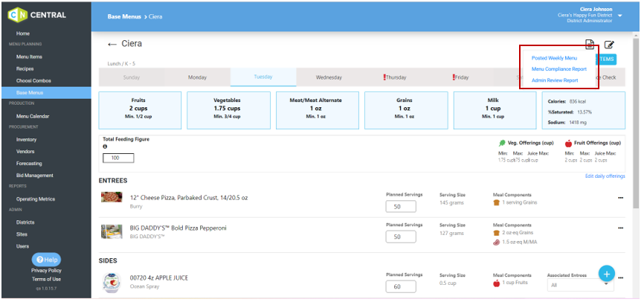This screenshot has width=644, height=302.
Task: Open the Big Daddy's pizza thumbnail
Action: [x=112, y=232]
